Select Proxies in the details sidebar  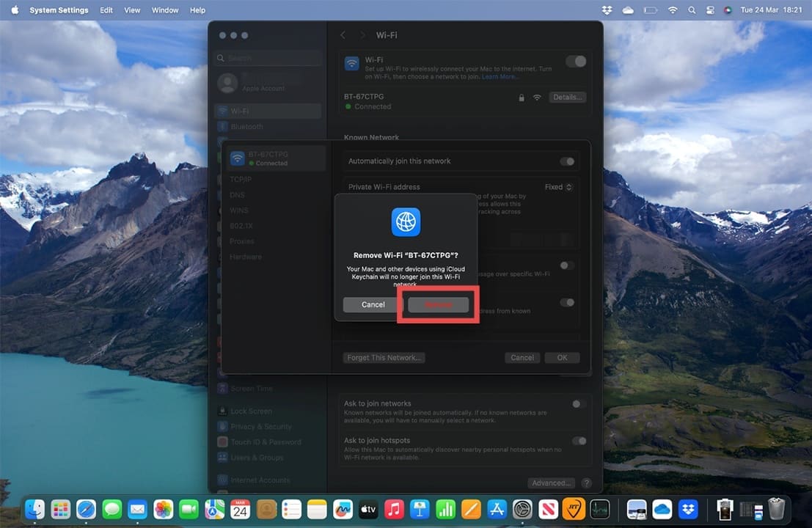242,241
